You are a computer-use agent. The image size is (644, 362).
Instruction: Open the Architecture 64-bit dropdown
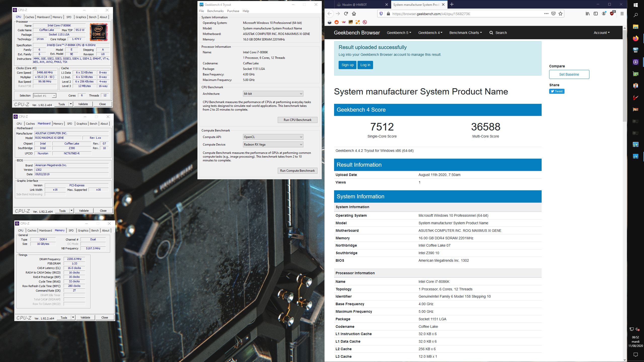click(x=273, y=94)
